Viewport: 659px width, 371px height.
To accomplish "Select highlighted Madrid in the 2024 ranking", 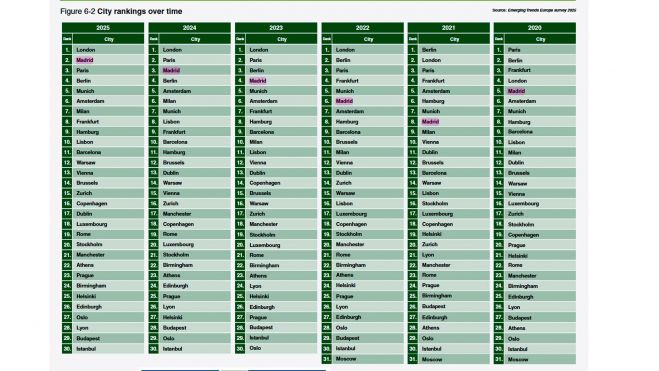I will (171, 70).
